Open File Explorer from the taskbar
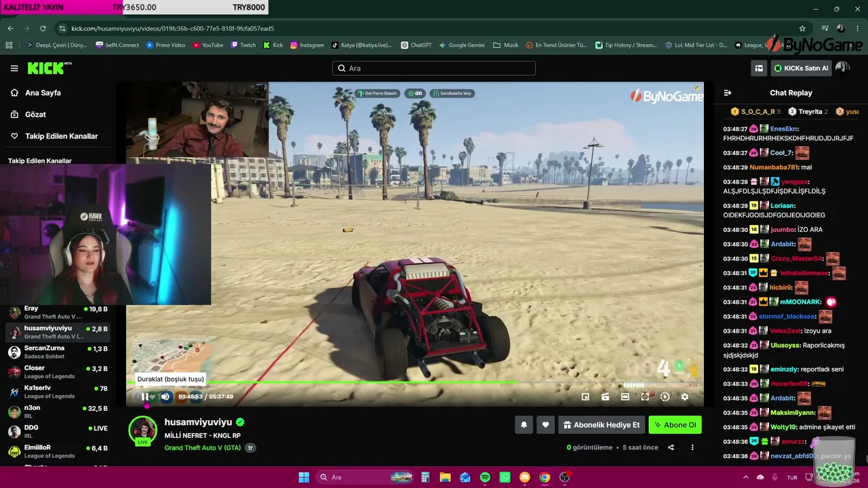 tap(445, 477)
